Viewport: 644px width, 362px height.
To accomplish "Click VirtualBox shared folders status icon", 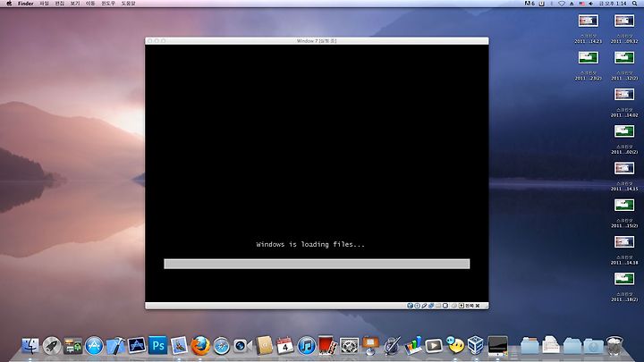I will click(x=438, y=306).
